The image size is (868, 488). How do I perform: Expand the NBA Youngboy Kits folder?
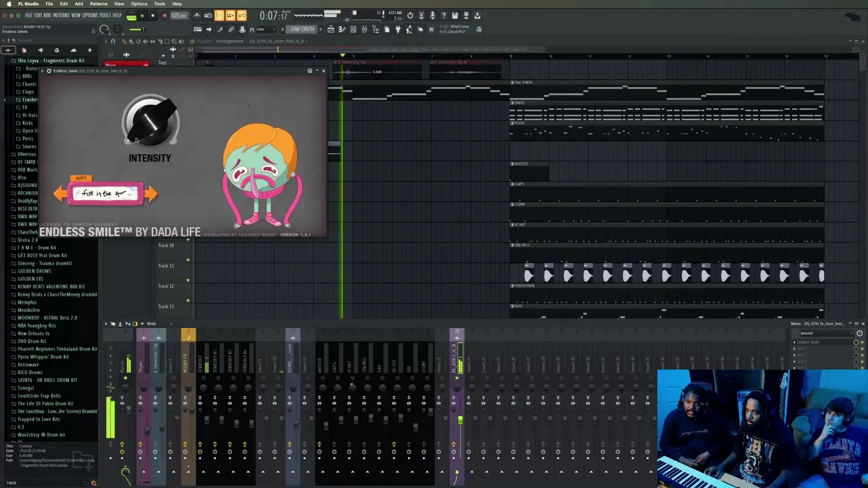tap(37, 325)
